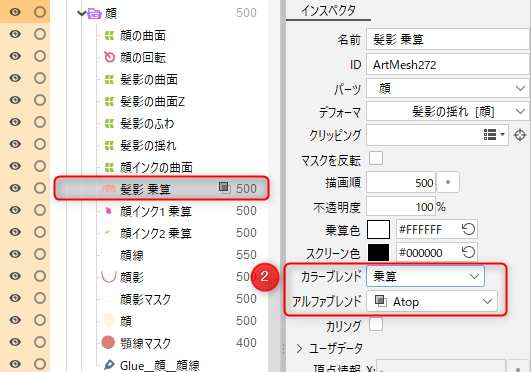Open the clipping list picker icon

coord(494,135)
